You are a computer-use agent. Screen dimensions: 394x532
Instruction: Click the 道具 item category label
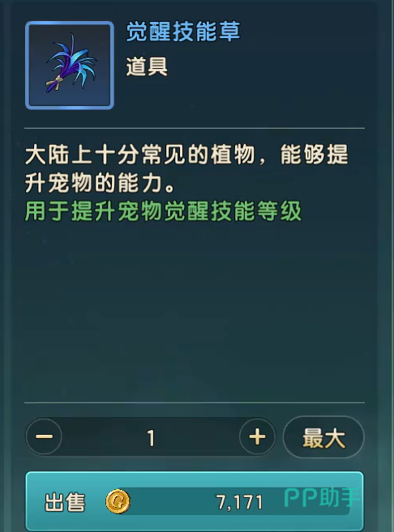(x=147, y=66)
